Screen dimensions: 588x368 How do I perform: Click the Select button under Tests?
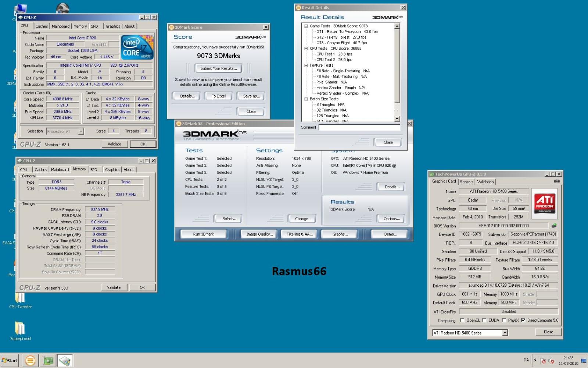click(229, 219)
